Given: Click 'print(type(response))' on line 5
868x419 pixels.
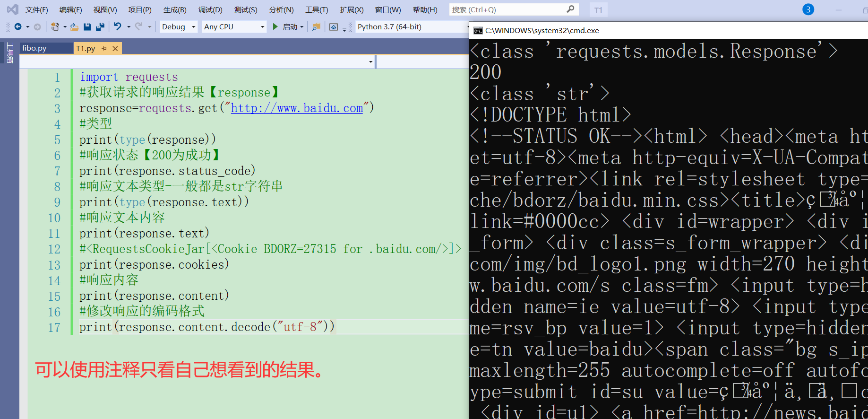Looking at the screenshot, I should point(147,140).
